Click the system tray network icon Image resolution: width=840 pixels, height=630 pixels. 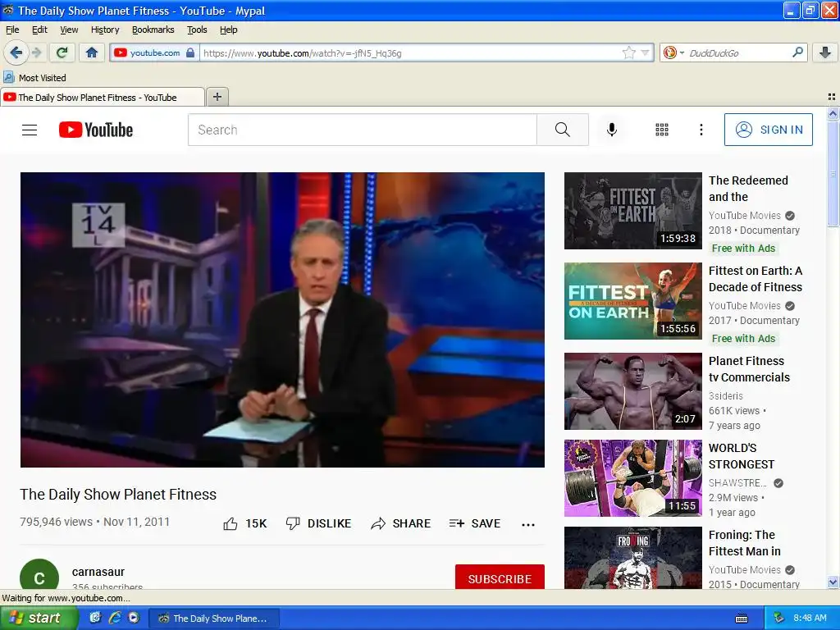778,618
